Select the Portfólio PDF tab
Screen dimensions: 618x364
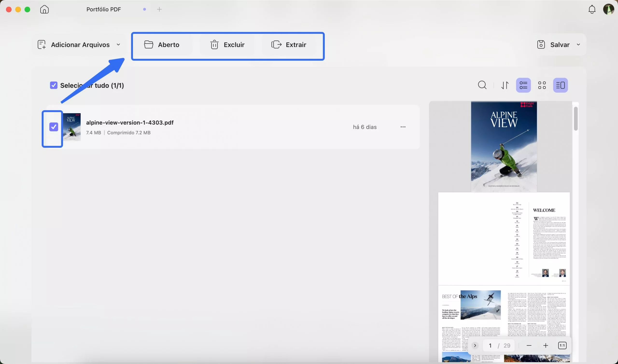point(104,10)
